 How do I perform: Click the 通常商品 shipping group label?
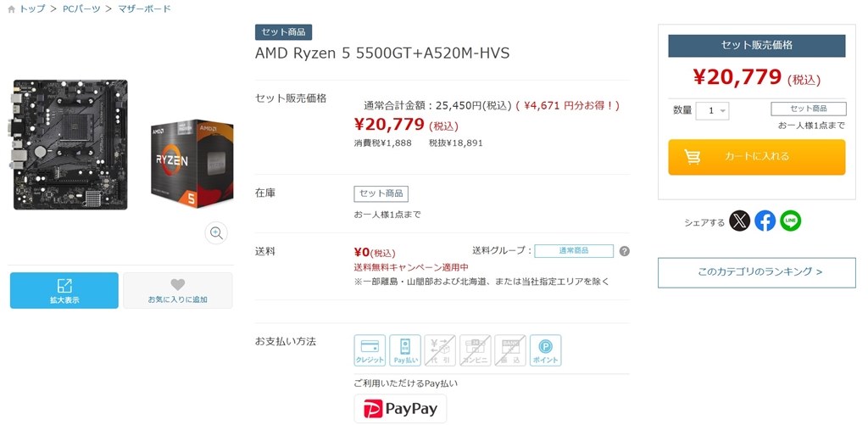[x=574, y=251]
